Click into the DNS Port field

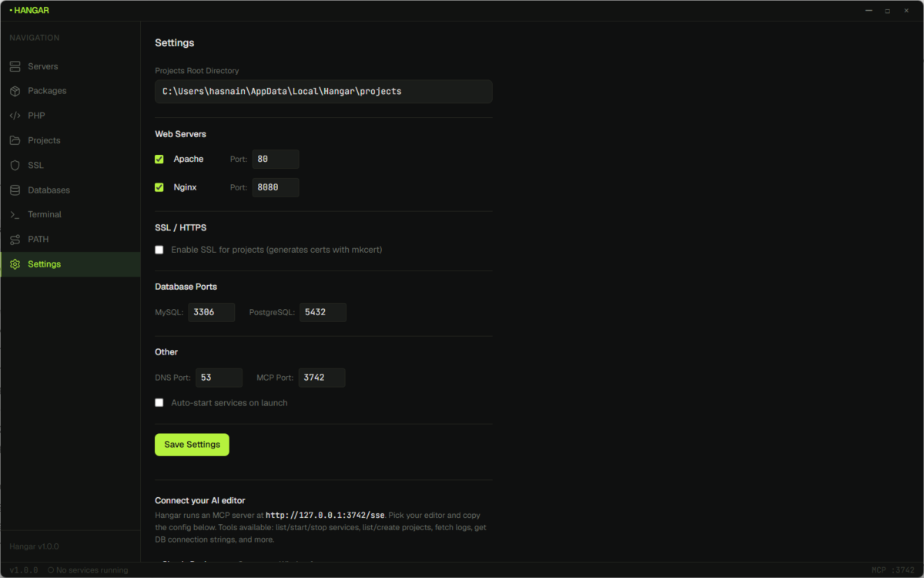pyautogui.click(x=219, y=378)
